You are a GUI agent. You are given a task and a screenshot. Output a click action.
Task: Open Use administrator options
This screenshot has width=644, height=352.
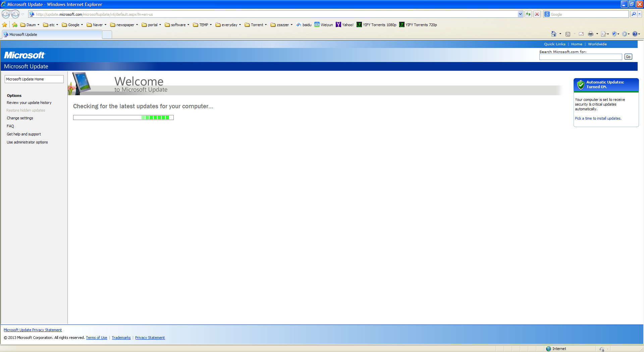(27, 142)
